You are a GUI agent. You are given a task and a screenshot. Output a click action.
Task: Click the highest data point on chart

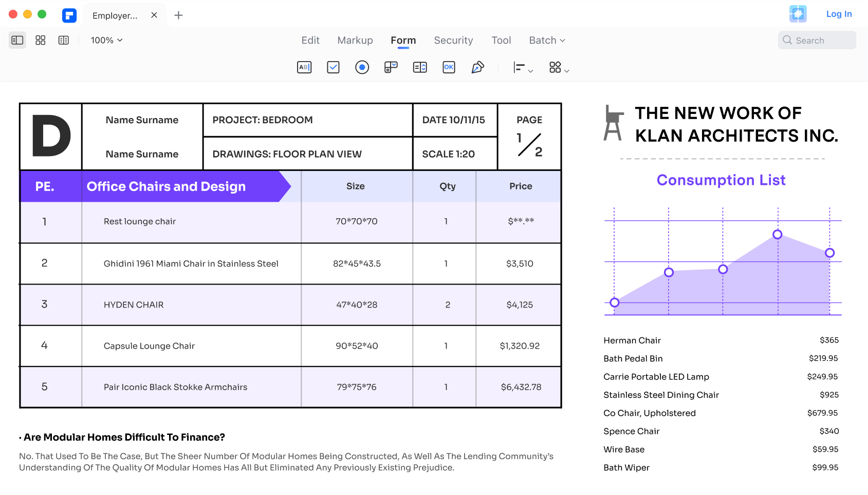click(x=777, y=234)
